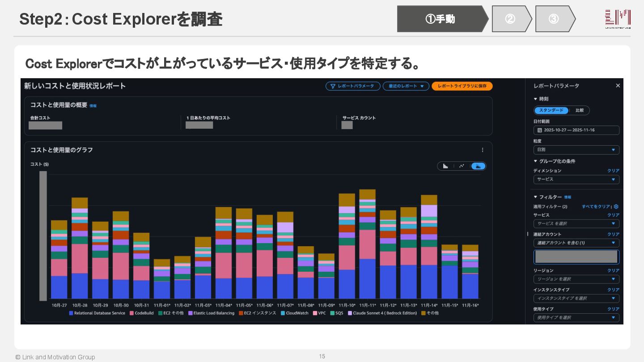Open the 連結アカウントを含む dropdown

point(576,243)
